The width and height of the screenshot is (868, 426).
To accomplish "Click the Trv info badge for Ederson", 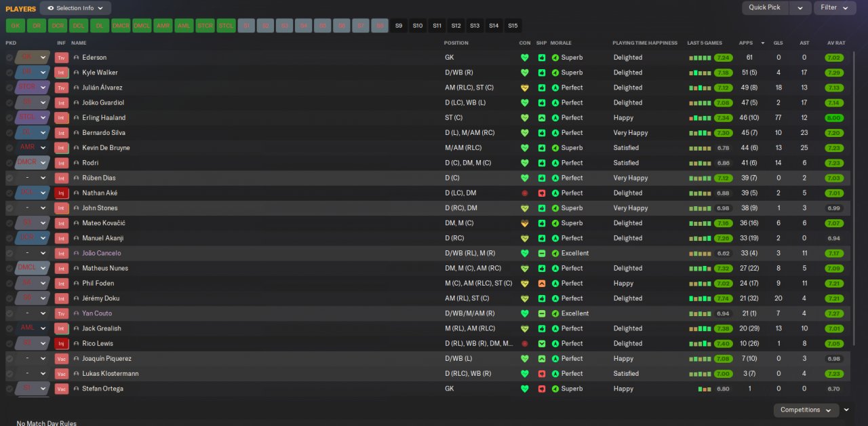I will tap(62, 58).
